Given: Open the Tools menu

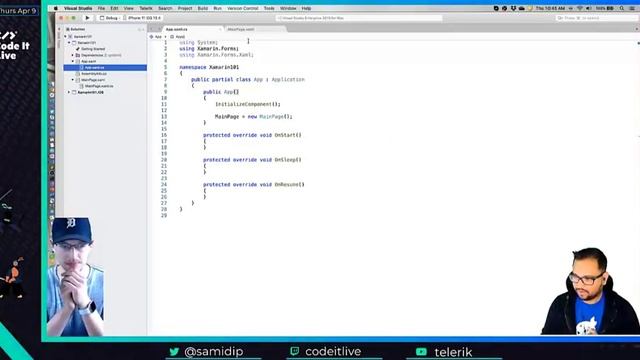Looking at the screenshot, I should [x=269, y=8].
